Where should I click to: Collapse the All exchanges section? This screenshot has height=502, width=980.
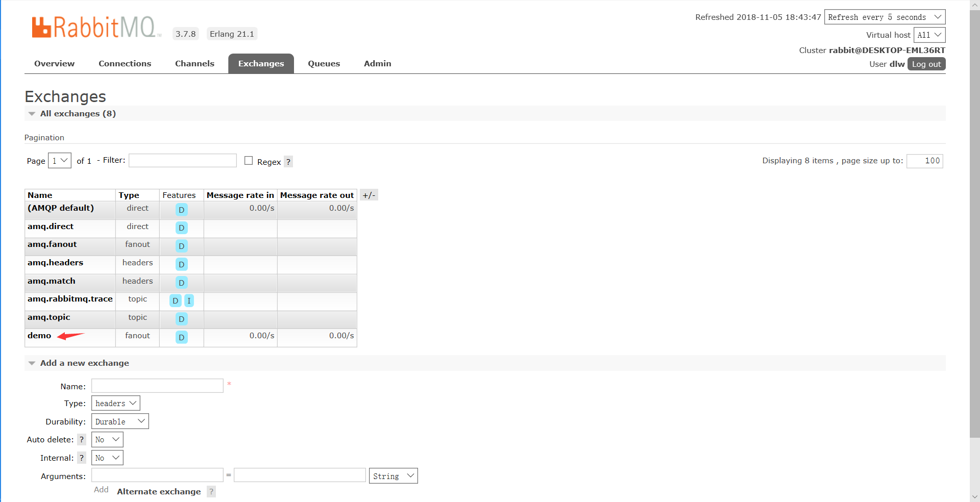click(x=78, y=113)
